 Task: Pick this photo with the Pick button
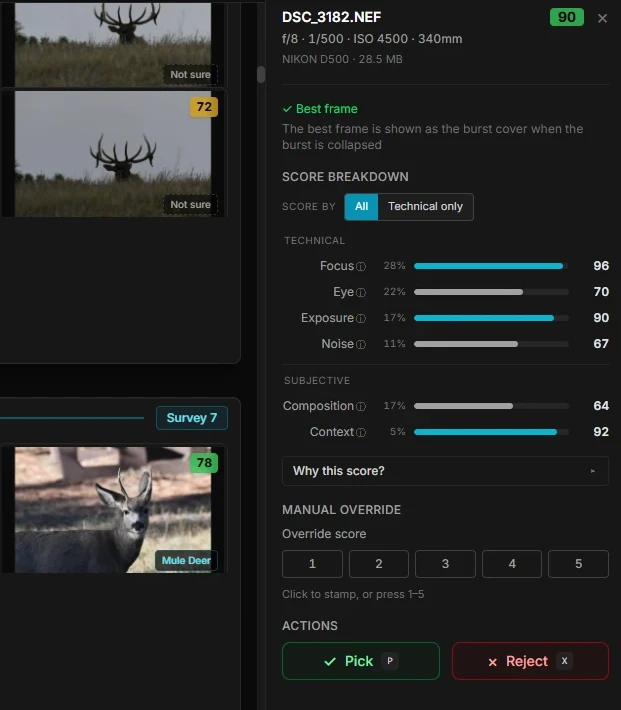click(x=361, y=661)
